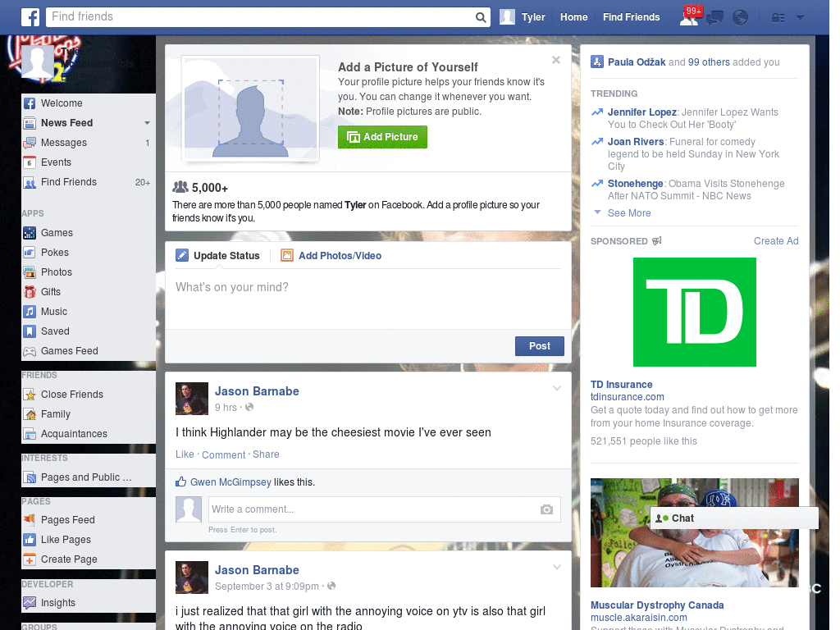
Task: Click the Create Ad link
Action: tap(776, 241)
